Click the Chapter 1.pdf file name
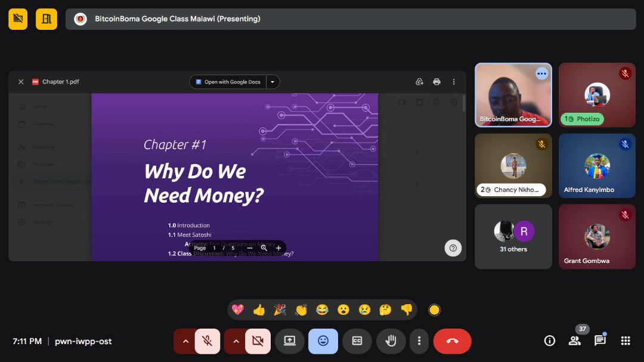This screenshot has width=644, height=362. 60,82
